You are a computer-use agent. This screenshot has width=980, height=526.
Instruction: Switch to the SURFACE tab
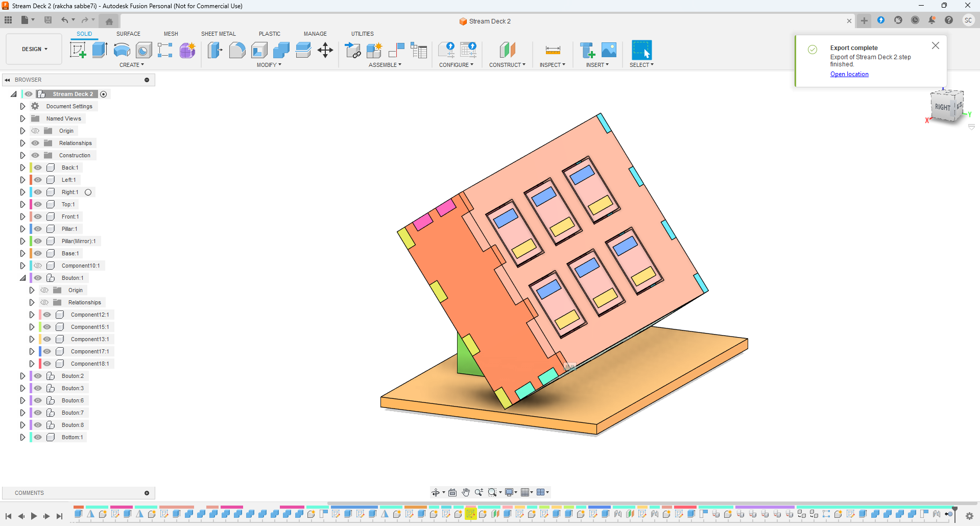tap(128, 34)
